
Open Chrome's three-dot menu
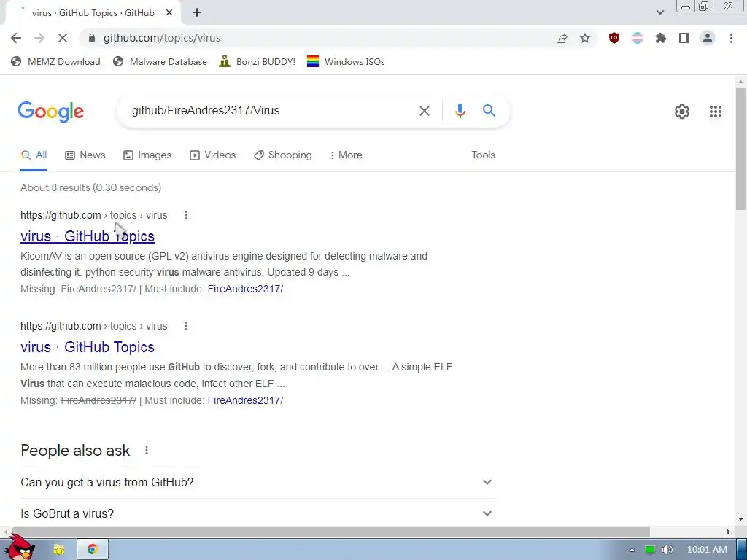731,38
